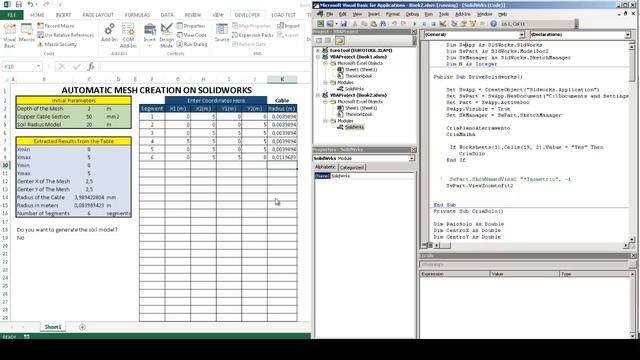This screenshot has height=360, width=640.
Task: Undo last action in Excel title bar
Action: point(31,4)
